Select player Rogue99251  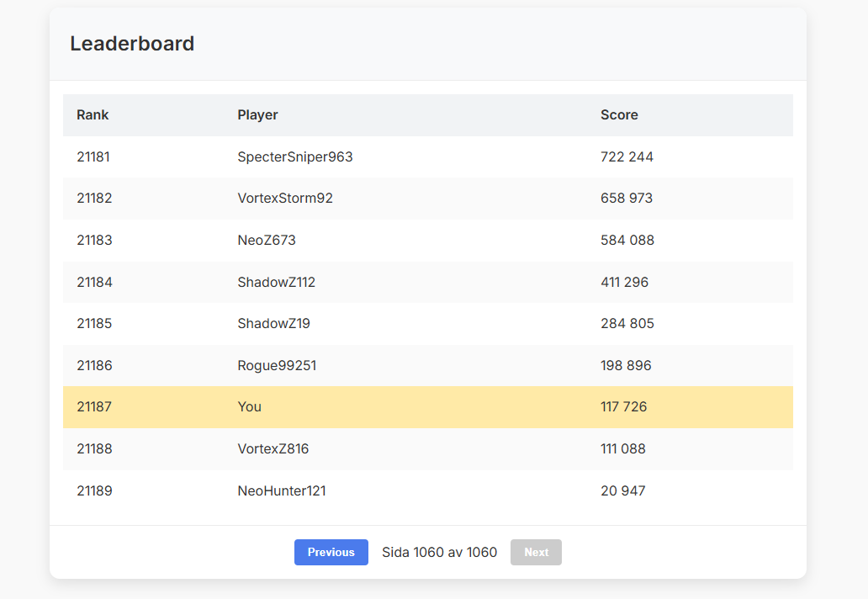pyautogui.click(x=277, y=365)
